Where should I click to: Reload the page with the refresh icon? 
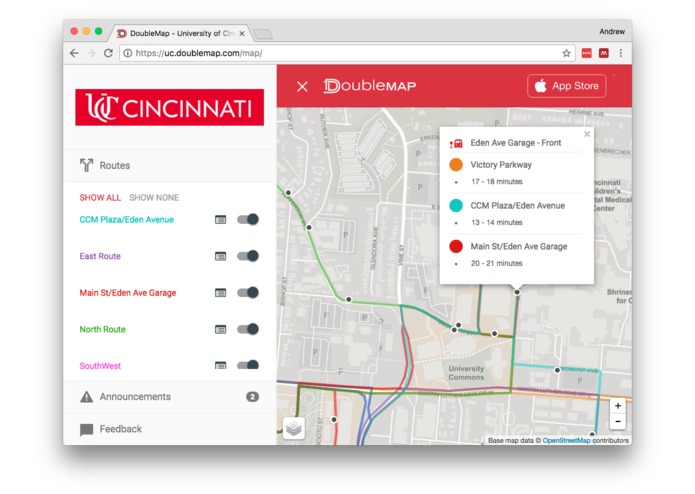[108, 53]
